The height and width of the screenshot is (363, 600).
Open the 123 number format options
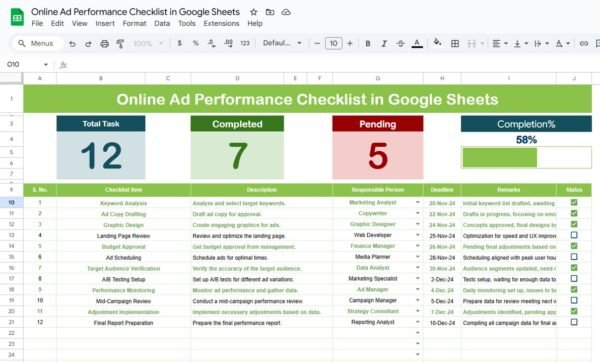pyautogui.click(x=245, y=43)
